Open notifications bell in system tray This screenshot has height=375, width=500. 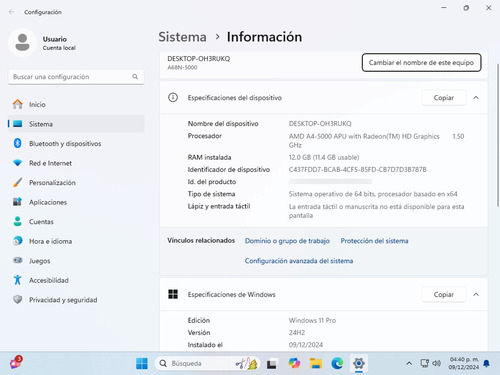pos(486,363)
